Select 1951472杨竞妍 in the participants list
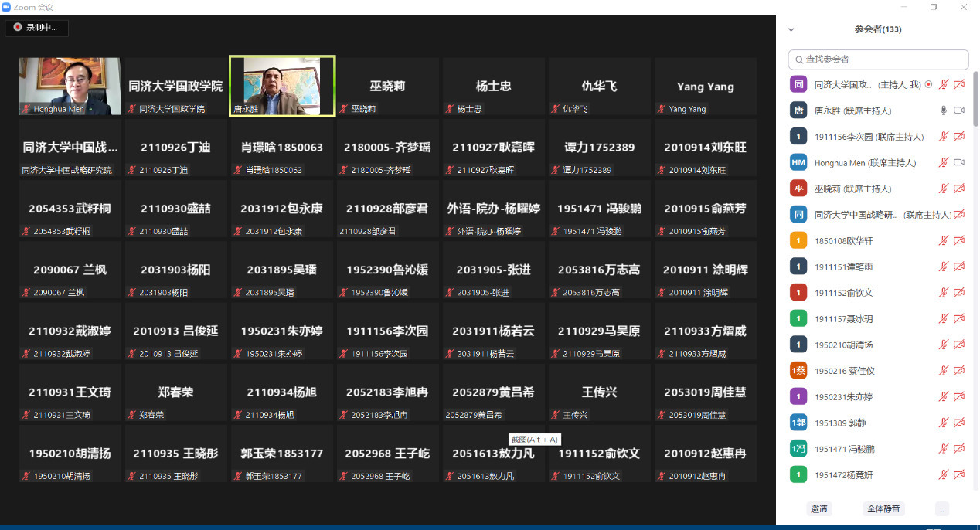980x530 pixels. pos(847,474)
